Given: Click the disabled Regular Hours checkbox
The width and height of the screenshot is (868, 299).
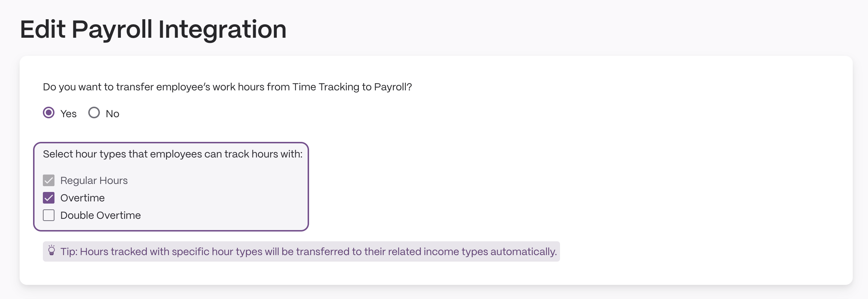Looking at the screenshot, I should click(x=49, y=180).
